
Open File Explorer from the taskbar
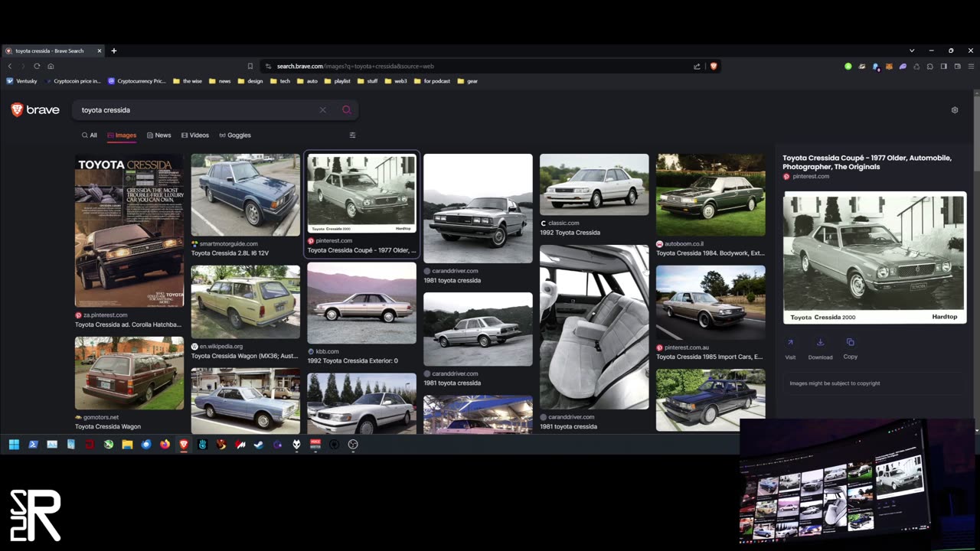[x=127, y=444]
